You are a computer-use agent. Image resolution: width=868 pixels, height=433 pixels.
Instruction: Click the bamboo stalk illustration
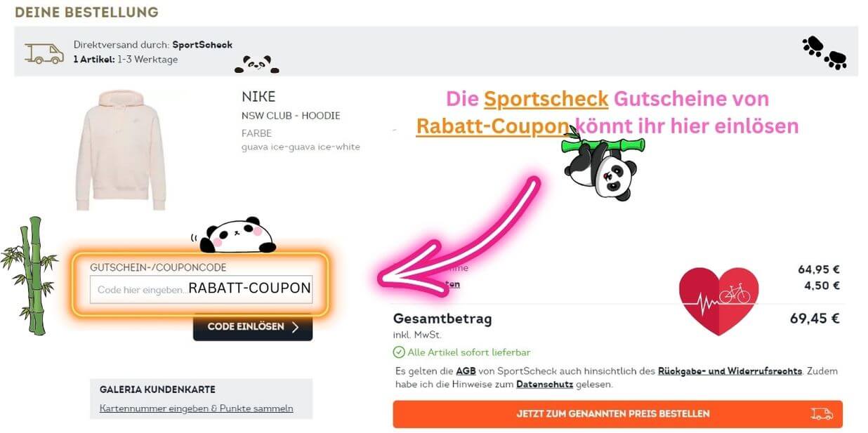30,275
